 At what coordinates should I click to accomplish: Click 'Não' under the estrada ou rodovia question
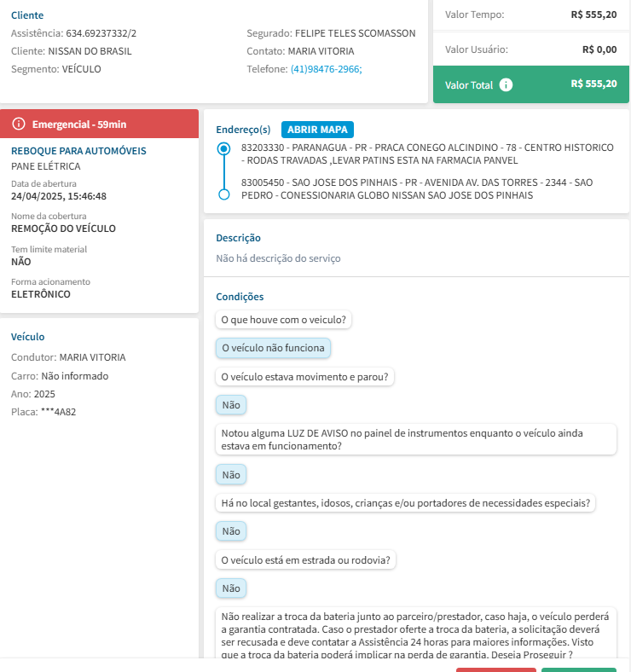(230, 588)
